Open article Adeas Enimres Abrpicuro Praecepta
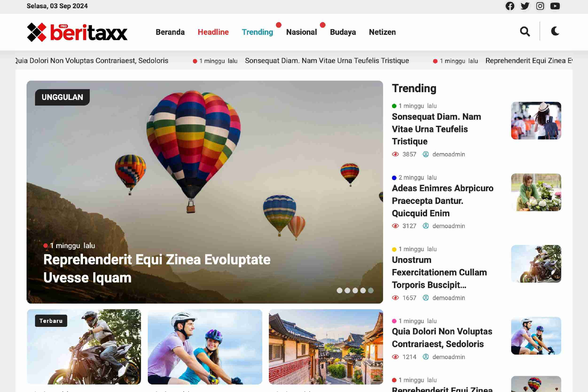588x392 pixels. pos(443,201)
